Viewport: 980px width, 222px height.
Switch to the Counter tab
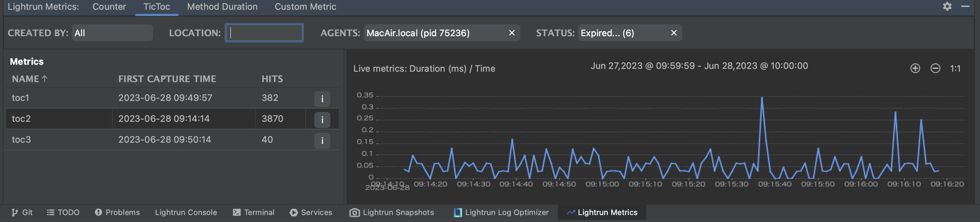tap(109, 7)
